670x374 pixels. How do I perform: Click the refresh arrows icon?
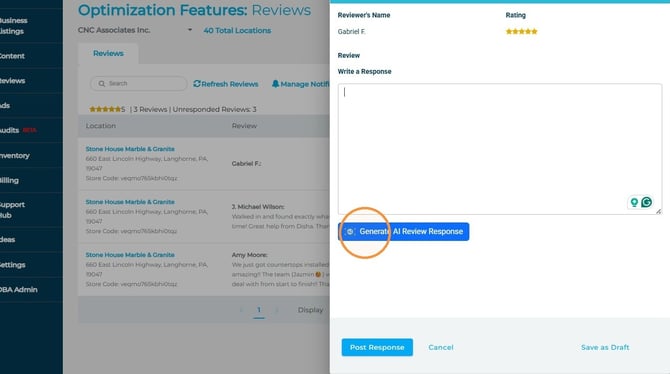pos(197,84)
